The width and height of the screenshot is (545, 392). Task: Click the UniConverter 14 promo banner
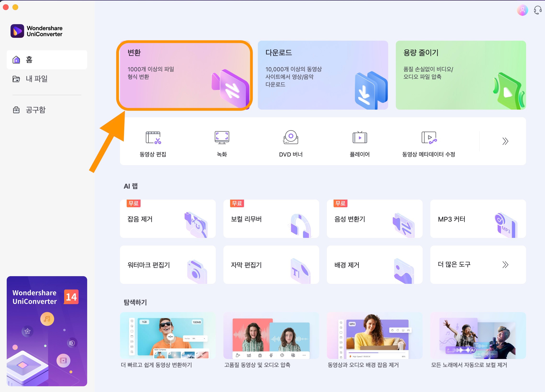coord(47,331)
